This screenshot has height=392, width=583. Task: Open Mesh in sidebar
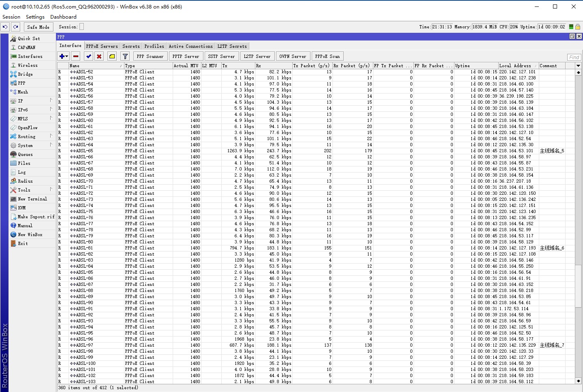(32, 92)
